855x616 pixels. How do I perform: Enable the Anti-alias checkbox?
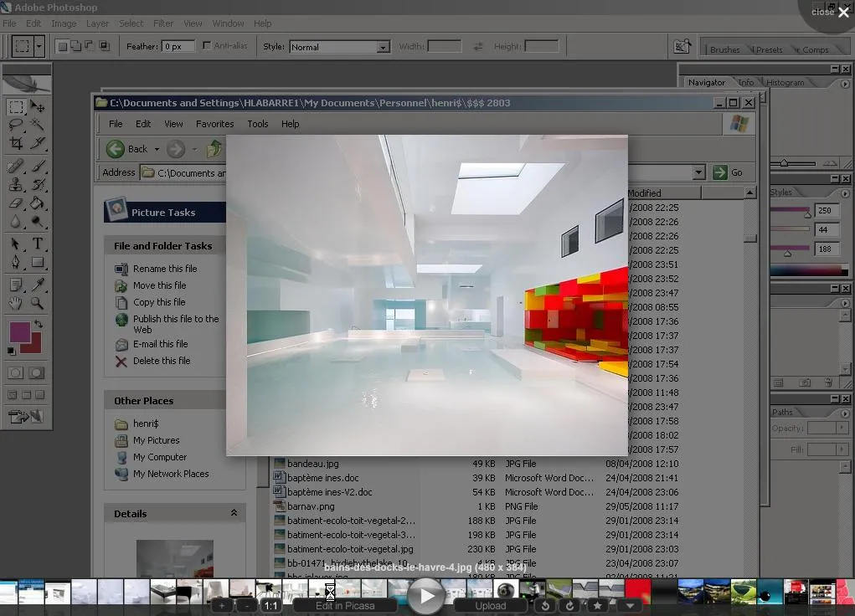click(207, 46)
